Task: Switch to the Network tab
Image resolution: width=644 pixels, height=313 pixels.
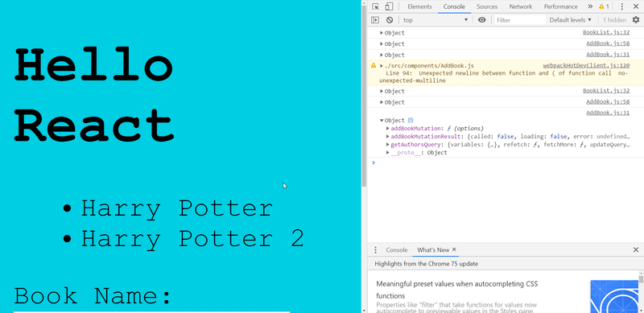Action: 520,6
